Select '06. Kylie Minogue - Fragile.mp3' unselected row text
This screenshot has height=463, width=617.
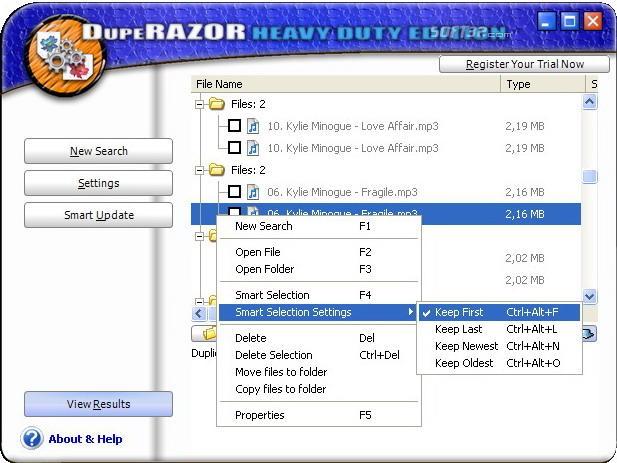pyautogui.click(x=342, y=192)
